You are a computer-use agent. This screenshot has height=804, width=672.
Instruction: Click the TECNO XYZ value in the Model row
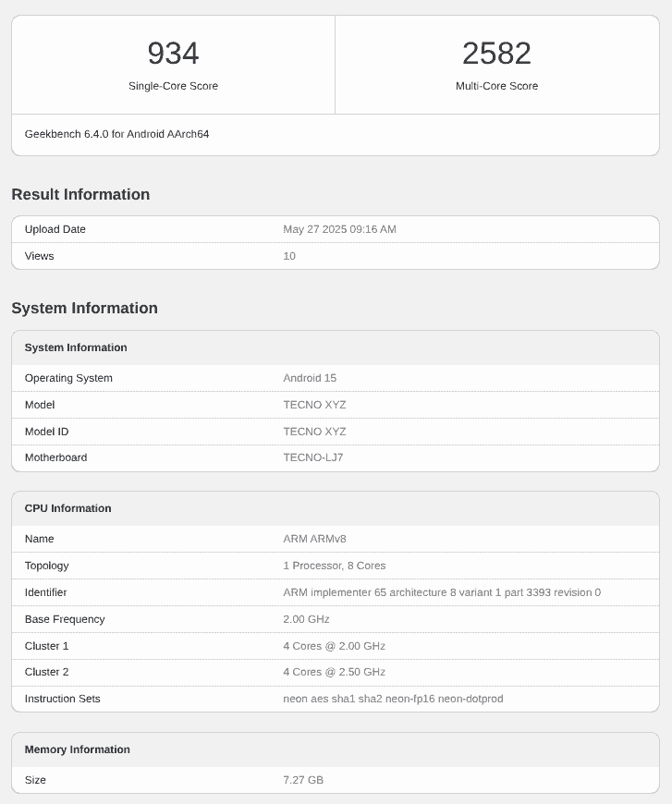coord(314,405)
